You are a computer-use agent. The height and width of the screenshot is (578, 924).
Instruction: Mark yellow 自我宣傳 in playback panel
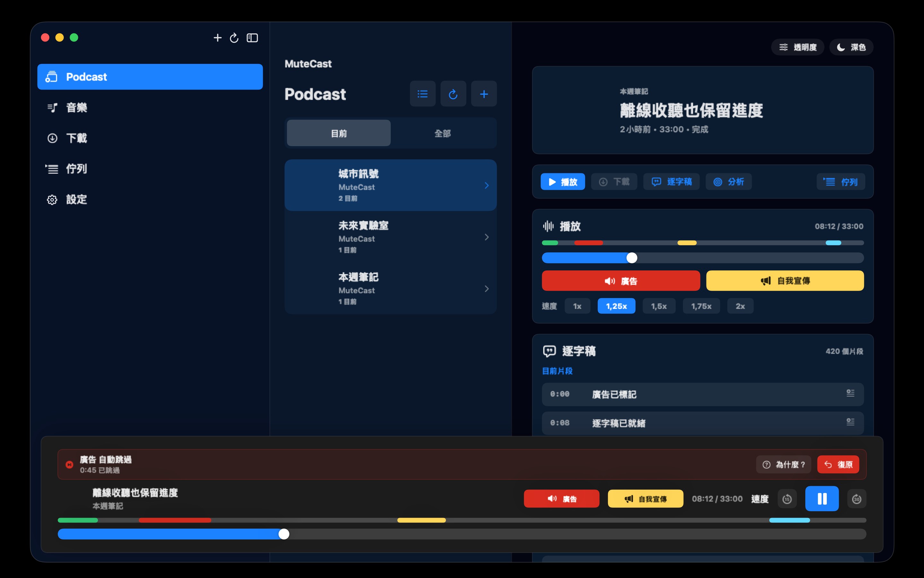785,281
